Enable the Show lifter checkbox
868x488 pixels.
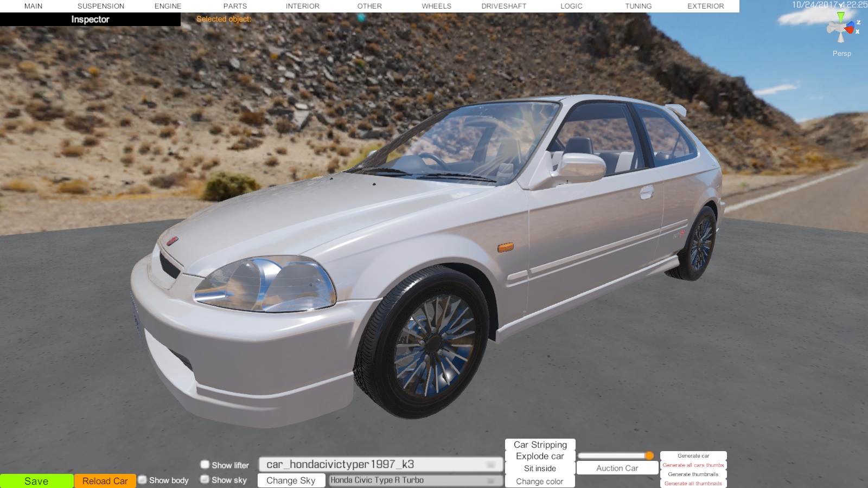pos(205,465)
